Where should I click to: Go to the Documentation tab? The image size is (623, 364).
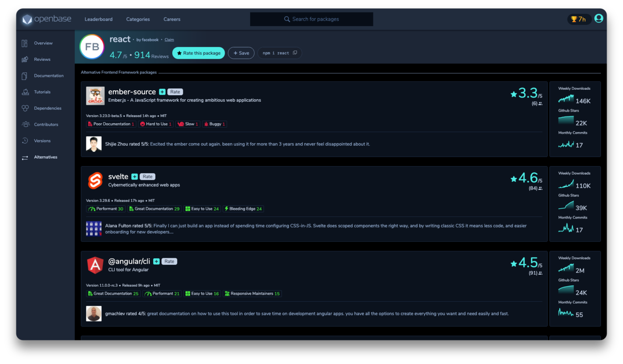coord(49,76)
